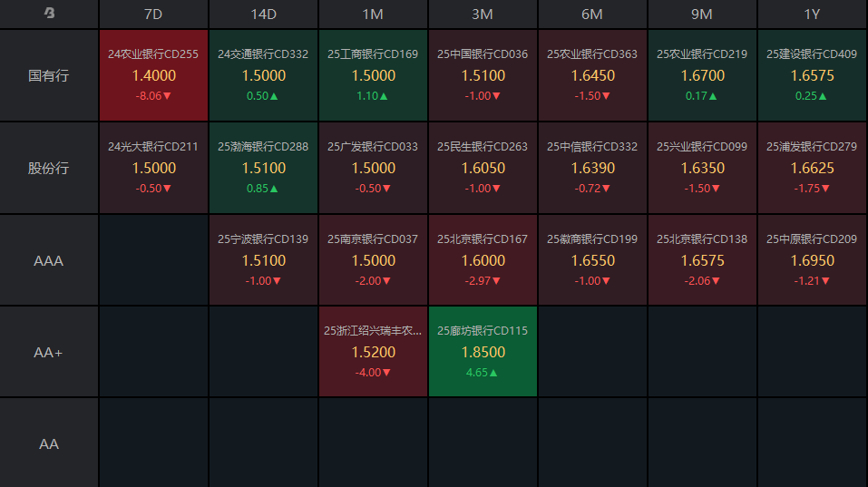Click the 25渤海银行CD288 cell
Viewport: 868px width, 487px height.
point(263,168)
